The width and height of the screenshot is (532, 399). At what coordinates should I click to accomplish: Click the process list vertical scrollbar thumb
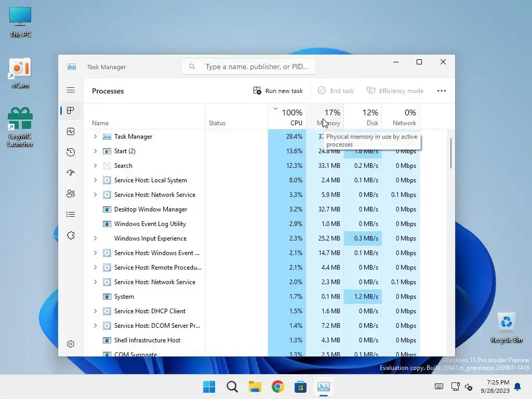click(450, 153)
